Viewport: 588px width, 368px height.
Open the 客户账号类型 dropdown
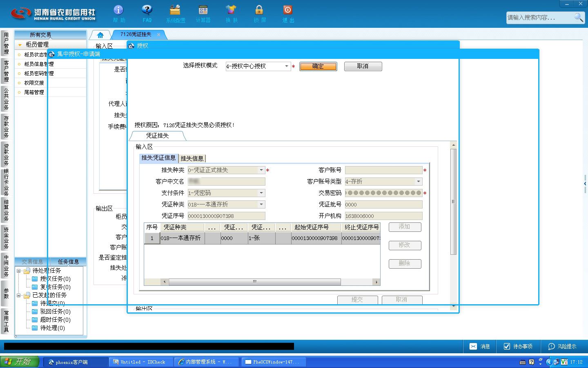pos(419,182)
